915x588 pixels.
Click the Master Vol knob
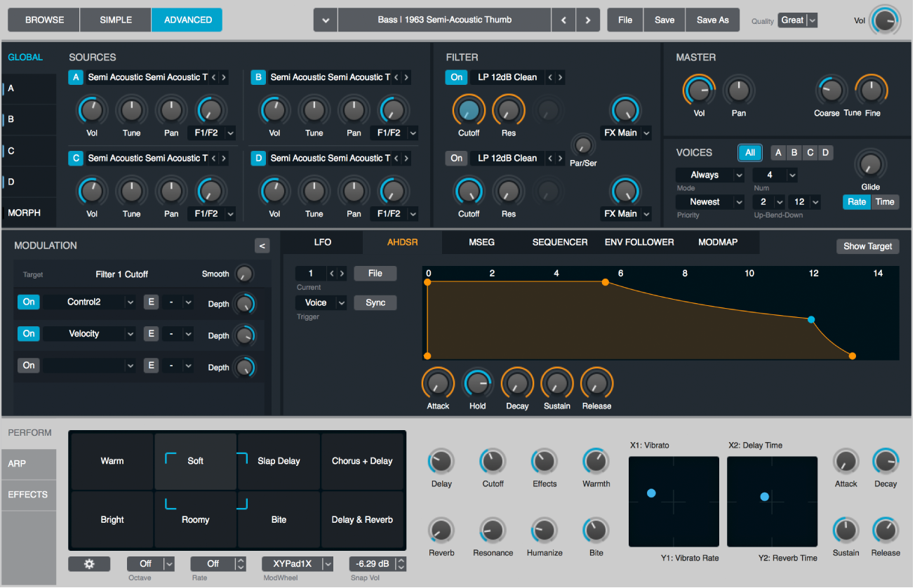[698, 91]
